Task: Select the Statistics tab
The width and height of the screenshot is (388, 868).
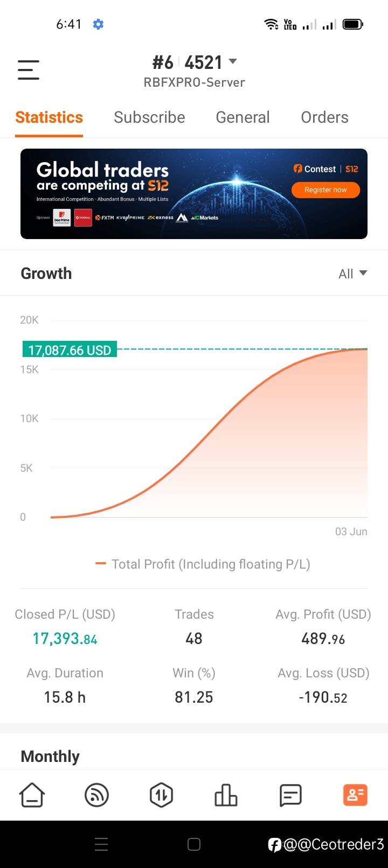Action: [x=49, y=117]
